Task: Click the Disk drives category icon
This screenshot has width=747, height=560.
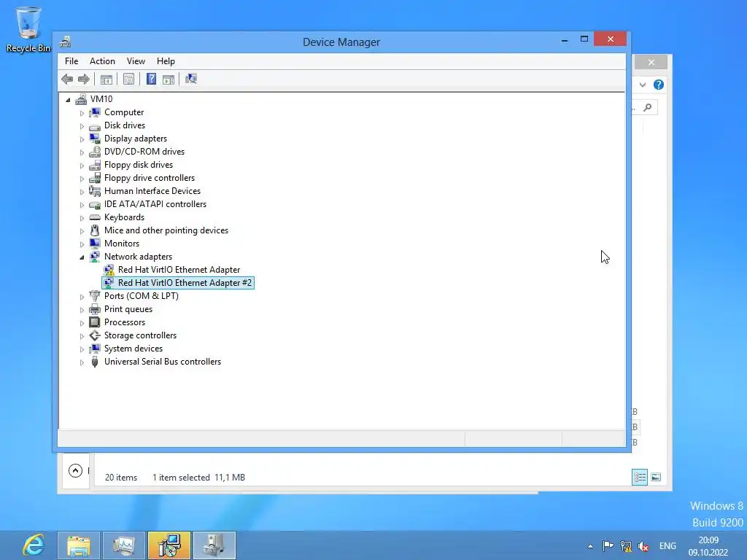Action: point(95,125)
